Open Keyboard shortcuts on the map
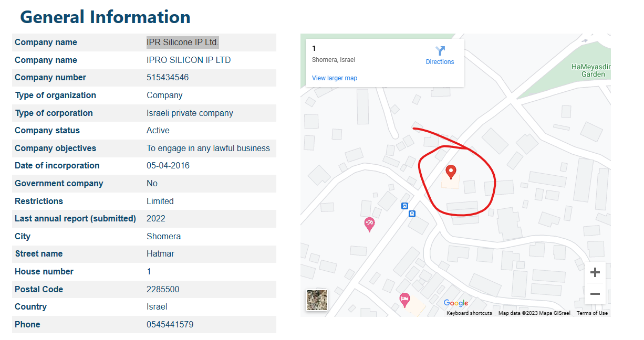This screenshot has height=340, width=644. (469, 313)
